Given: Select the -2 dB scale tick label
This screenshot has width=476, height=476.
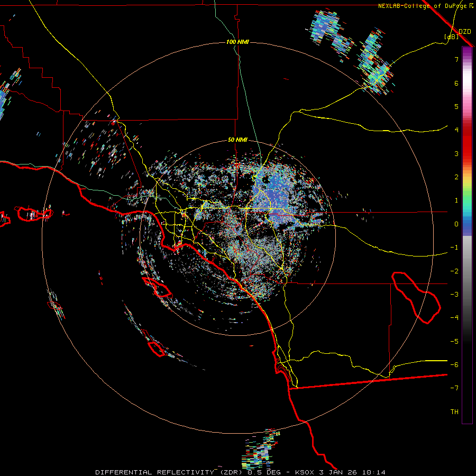Looking at the screenshot, I should tap(454, 271).
